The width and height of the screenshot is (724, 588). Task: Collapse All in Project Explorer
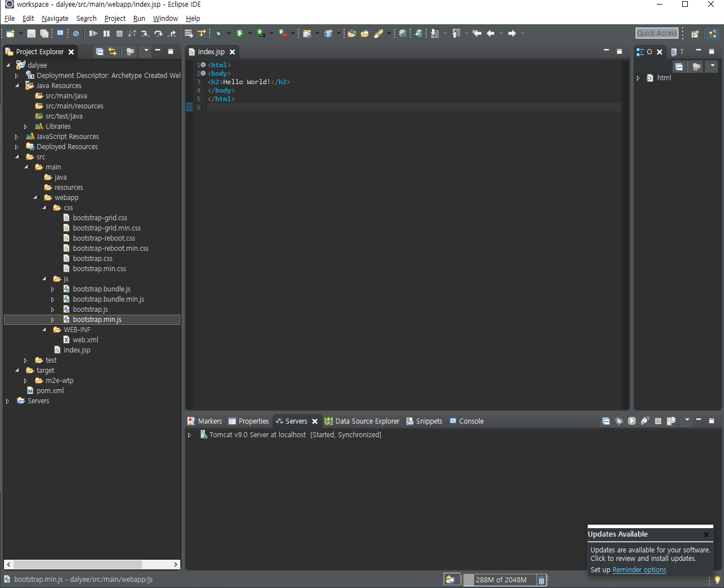tap(99, 51)
